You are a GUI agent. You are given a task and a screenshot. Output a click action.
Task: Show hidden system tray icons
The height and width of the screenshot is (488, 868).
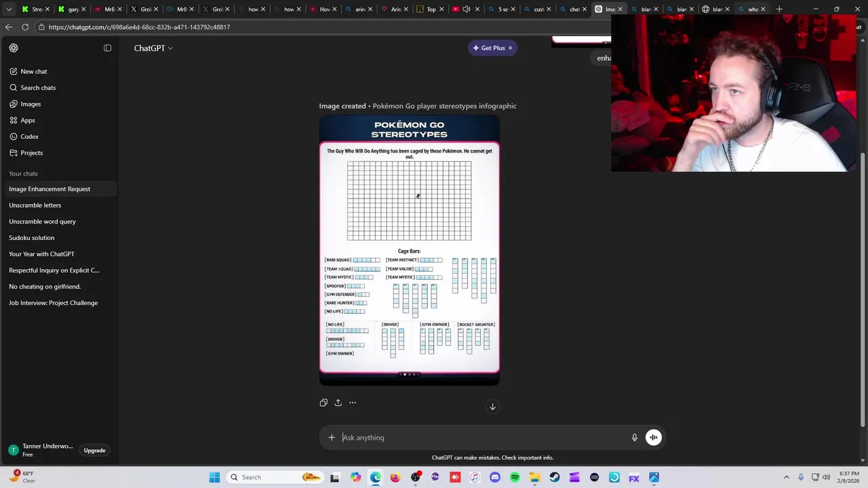[x=787, y=477]
